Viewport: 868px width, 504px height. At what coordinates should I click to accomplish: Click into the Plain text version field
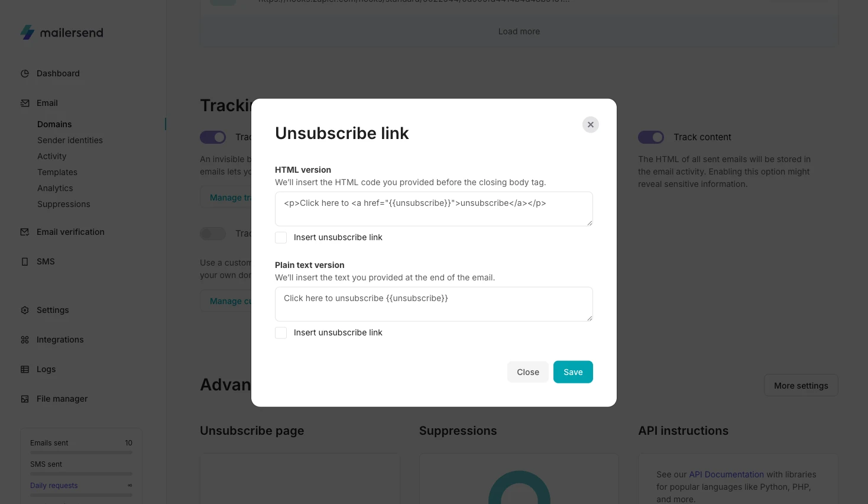433,304
